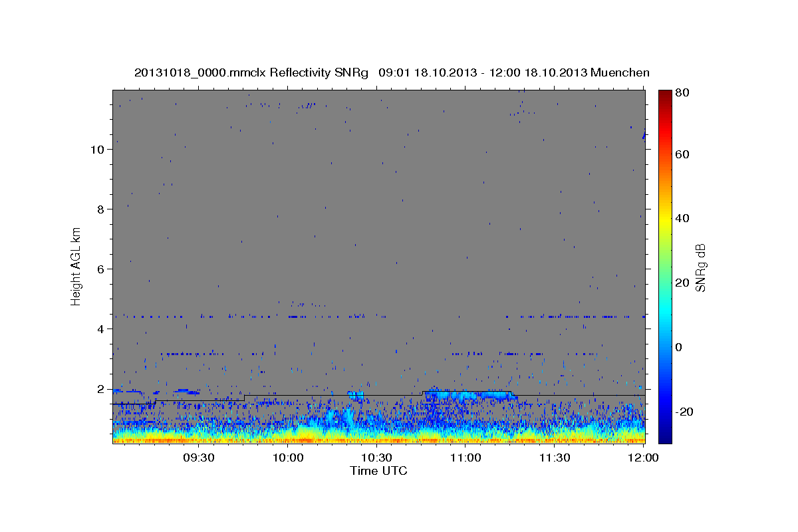Click the 10:00 time tick label
Screen dimensions: 798x532
pyautogui.click(x=287, y=458)
